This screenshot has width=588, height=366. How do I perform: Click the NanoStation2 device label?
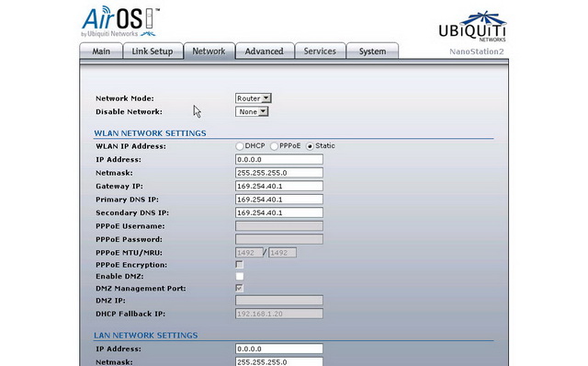(x=476, y=51)
